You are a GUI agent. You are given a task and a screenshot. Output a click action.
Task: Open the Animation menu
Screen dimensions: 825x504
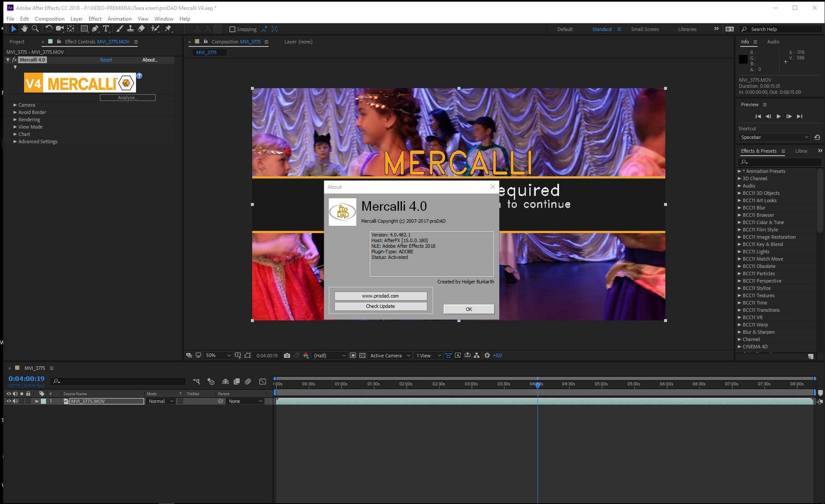(120, 19)
